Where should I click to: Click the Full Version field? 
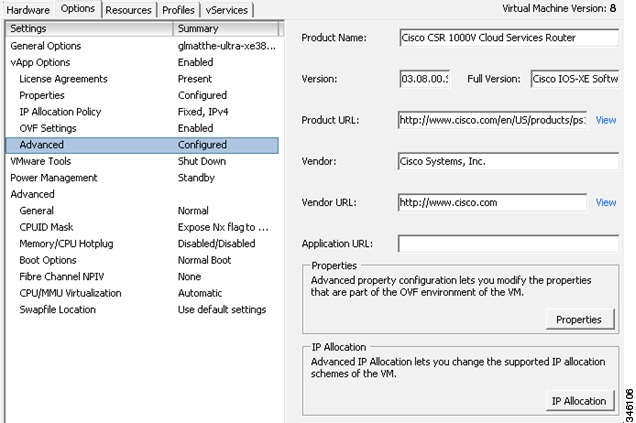tap(575, 79)
